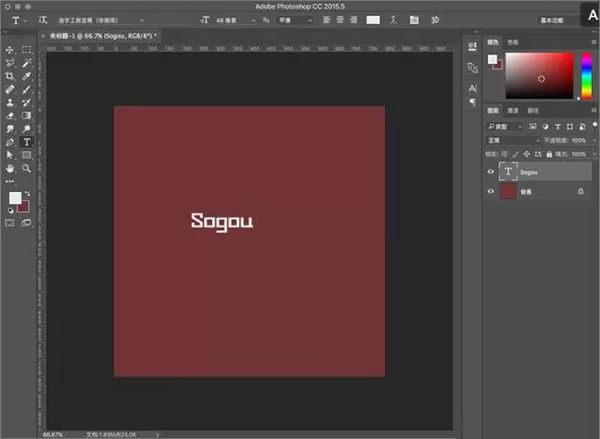Select the Rectangular Marquee tool

[26, 50]
